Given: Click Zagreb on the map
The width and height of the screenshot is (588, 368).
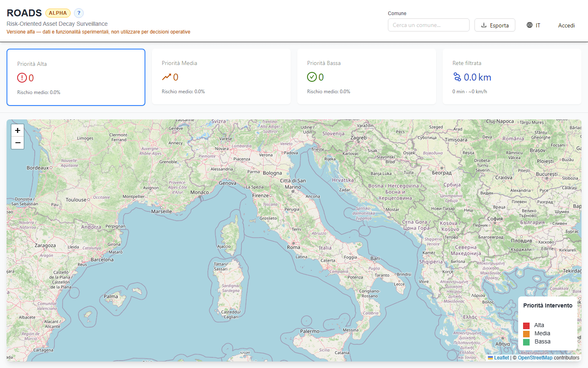Looking at the screenshot, I should 358,138.
